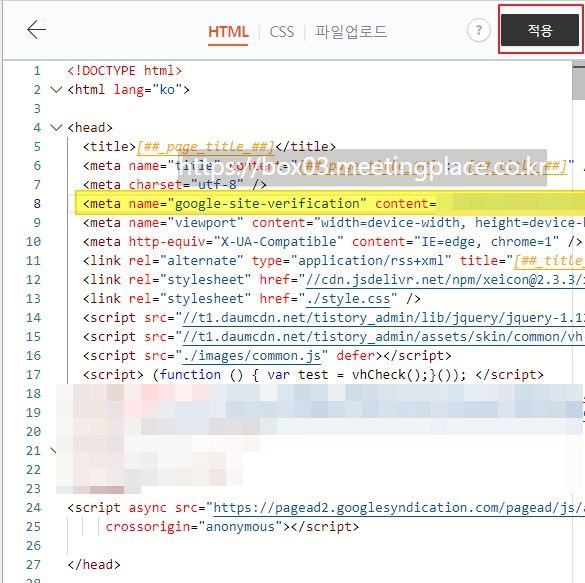
Task: Go back using the left arrow icon
Action: click(37, 29)
